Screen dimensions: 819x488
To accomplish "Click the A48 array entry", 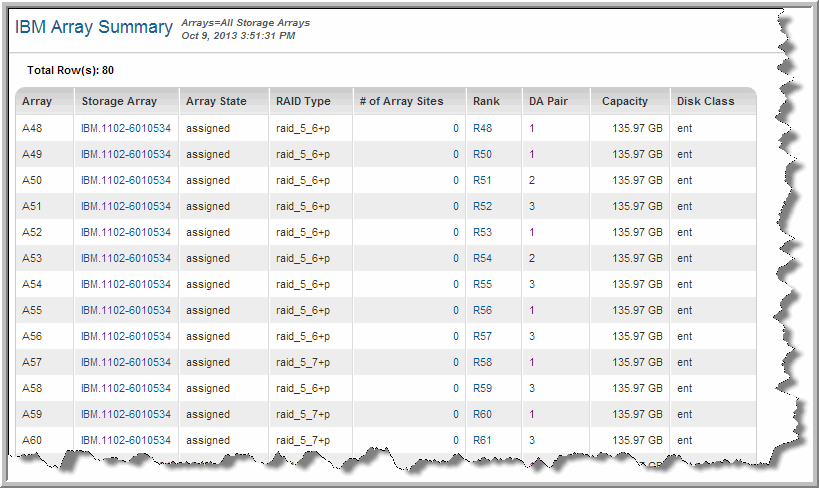I will click(x=32, y=128).
